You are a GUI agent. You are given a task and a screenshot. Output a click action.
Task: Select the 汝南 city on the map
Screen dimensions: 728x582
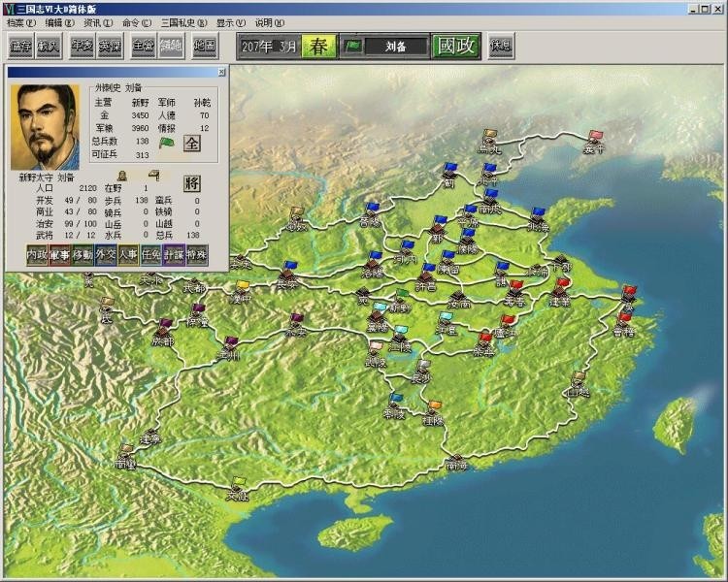coord(459,300)
